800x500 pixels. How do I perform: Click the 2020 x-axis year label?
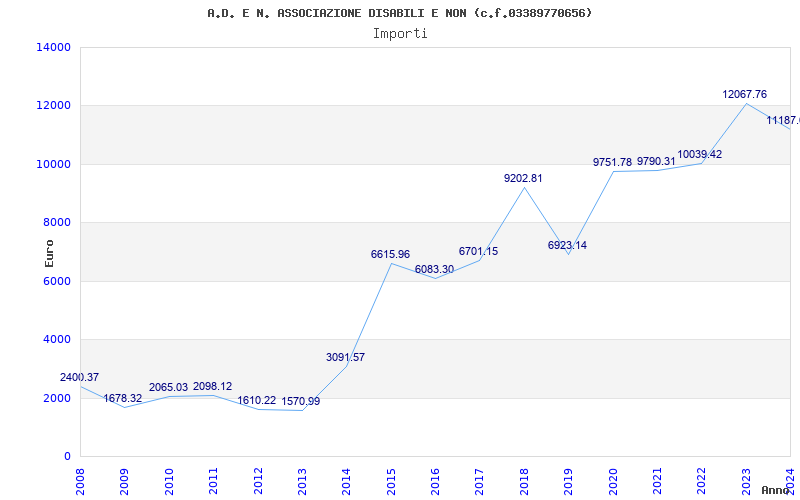(613, 481)
